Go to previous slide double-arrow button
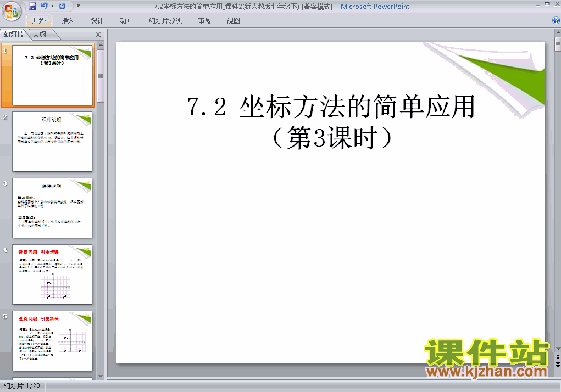The image size is (561, 392). pyautogui.click(x=558, y=357)
